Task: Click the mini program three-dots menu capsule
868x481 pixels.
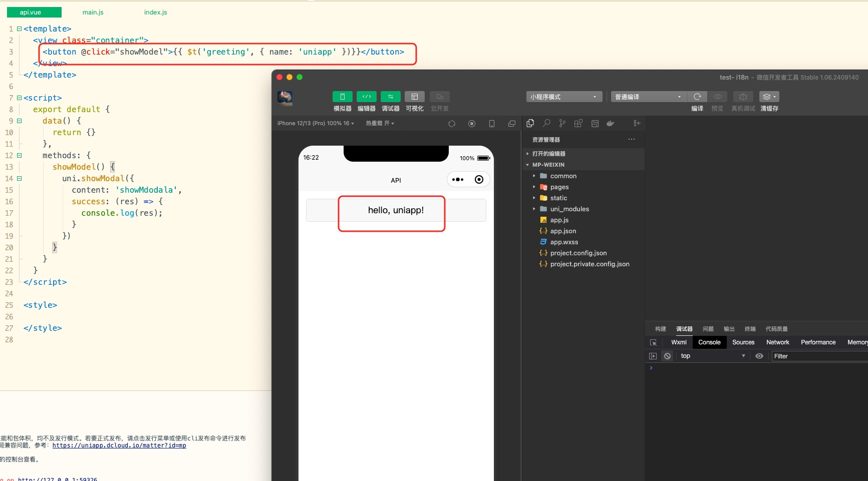Action: tap(458, 180)
